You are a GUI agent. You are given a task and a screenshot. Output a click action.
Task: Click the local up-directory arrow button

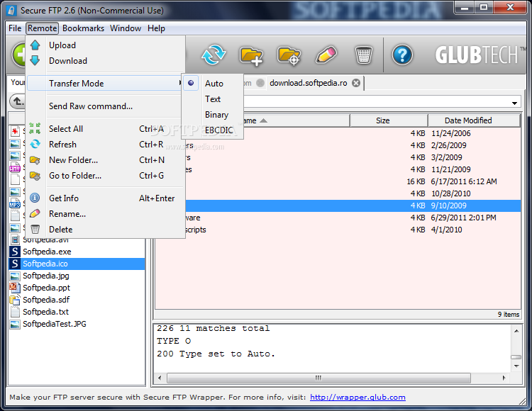17,101
